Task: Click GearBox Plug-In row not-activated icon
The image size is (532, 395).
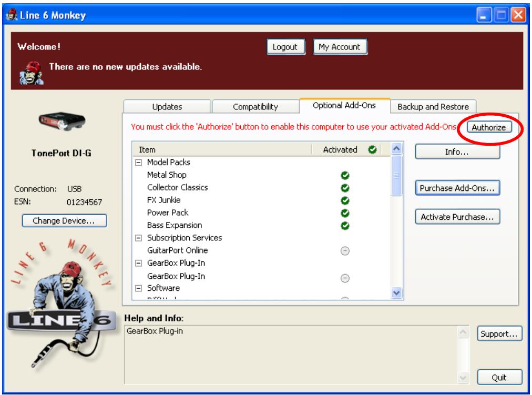Action: [x=345, y=278]
